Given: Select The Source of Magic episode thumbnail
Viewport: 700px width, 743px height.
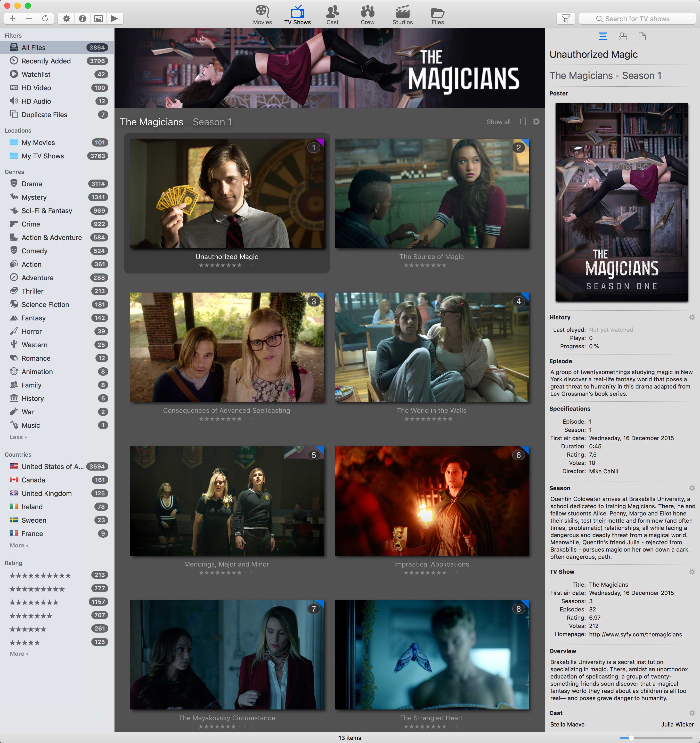Looking at the screenshot, I should coord(432,193).
